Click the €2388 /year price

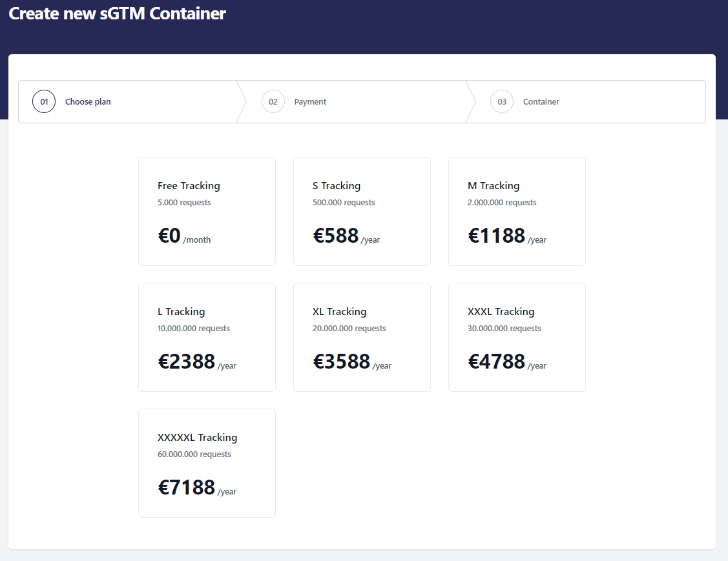197,362
